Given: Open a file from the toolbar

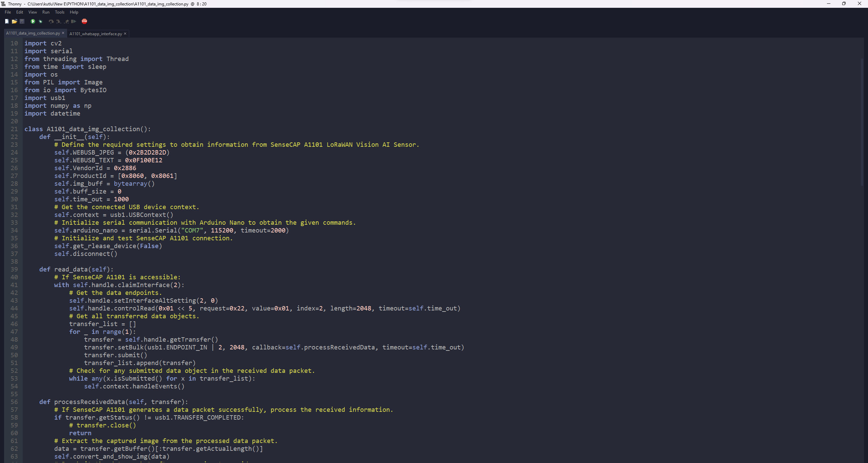Looking at the screenshot, I should click(x=15, y=21).
